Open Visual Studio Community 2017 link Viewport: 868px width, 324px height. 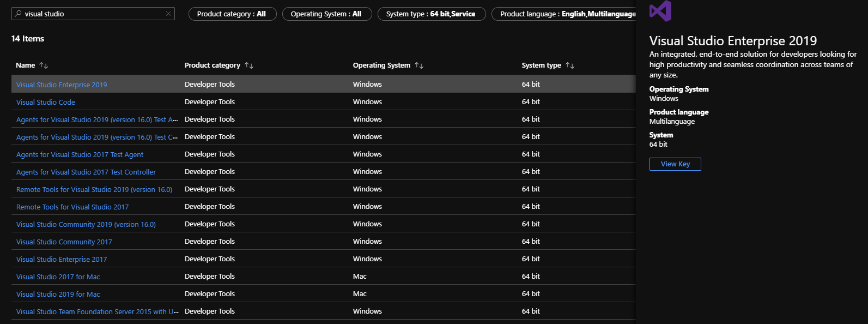click(64, 242)
